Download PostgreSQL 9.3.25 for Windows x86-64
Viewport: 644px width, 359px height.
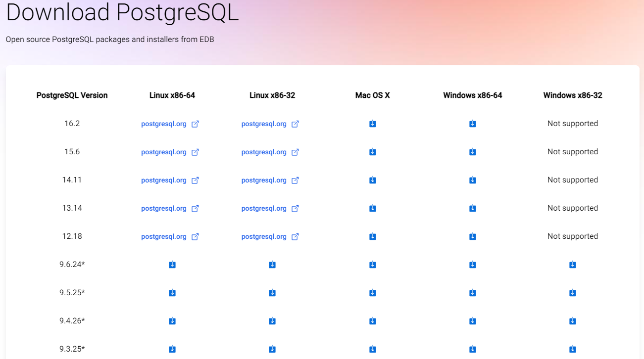point(473,349)
